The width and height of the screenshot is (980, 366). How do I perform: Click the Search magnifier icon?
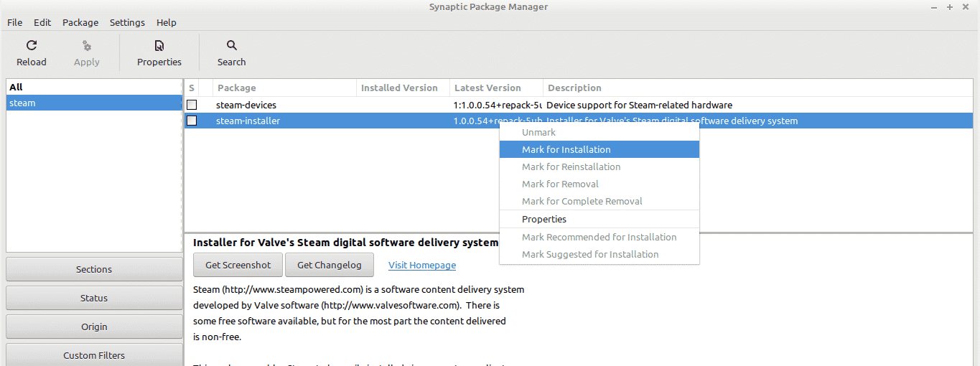[231, 45]
